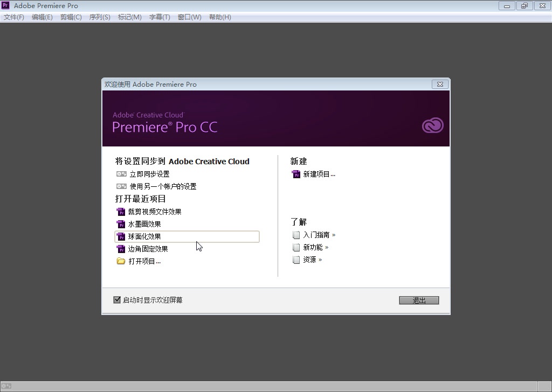Click the Pr project icon for 水墨画效果
This screenshot has width=552, height=392.
[x=121, y=224]
